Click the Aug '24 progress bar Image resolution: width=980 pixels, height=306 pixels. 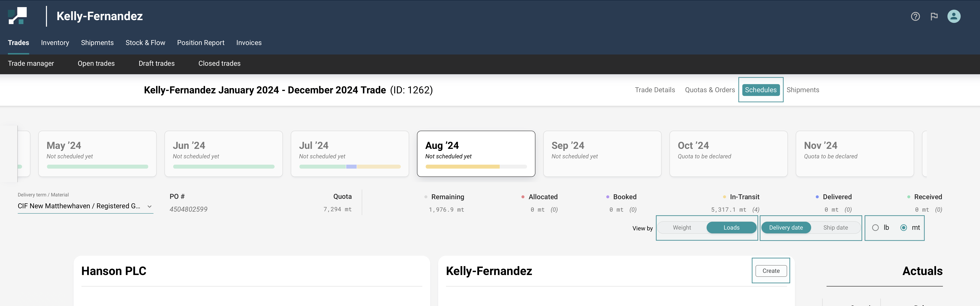[x=476, y=167]
